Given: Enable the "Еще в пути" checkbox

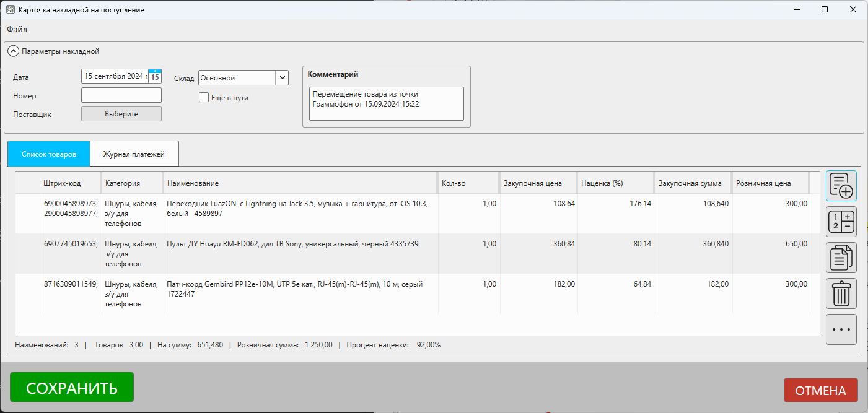Looking at the screenshot, I should 204,97.
